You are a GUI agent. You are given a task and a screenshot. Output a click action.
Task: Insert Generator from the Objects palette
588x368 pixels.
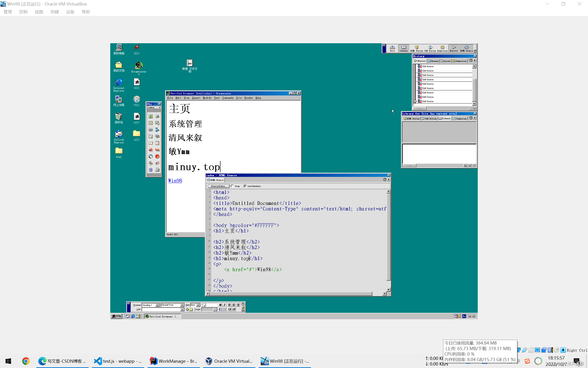click(151, 156)
